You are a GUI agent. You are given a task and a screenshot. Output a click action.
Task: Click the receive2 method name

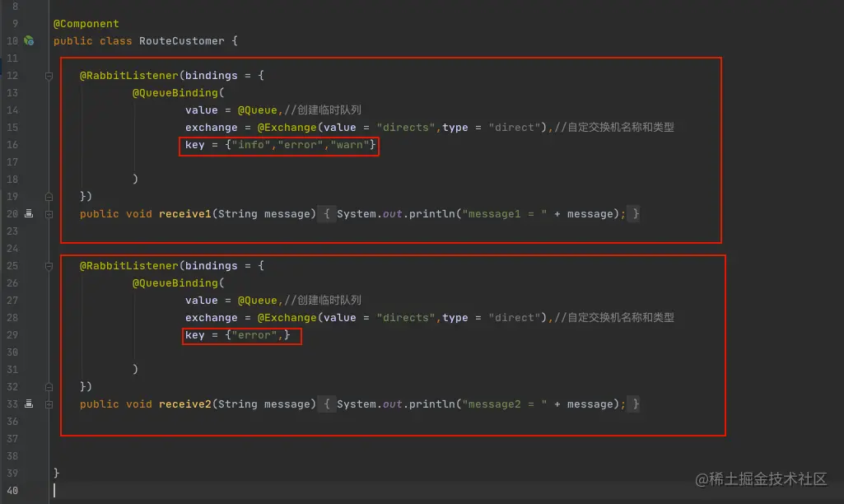[185, 404]
